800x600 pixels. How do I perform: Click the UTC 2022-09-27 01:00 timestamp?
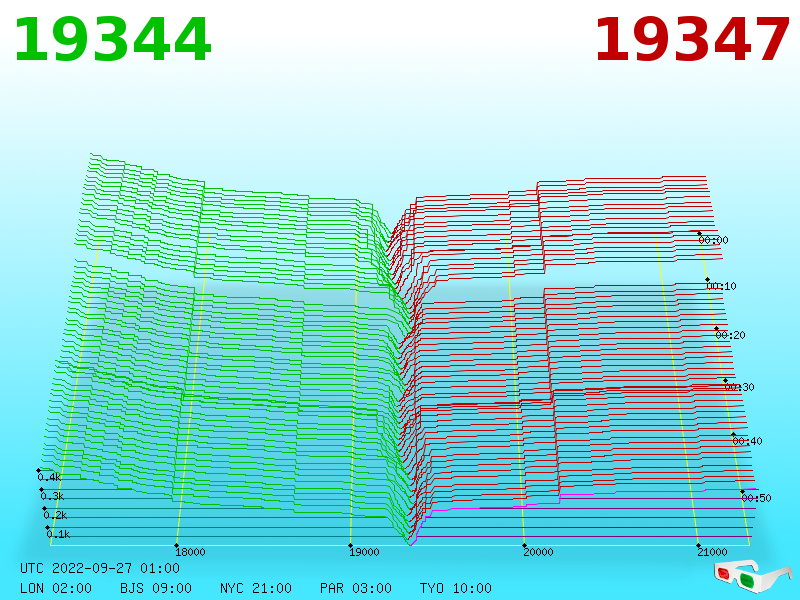point(100,568)
